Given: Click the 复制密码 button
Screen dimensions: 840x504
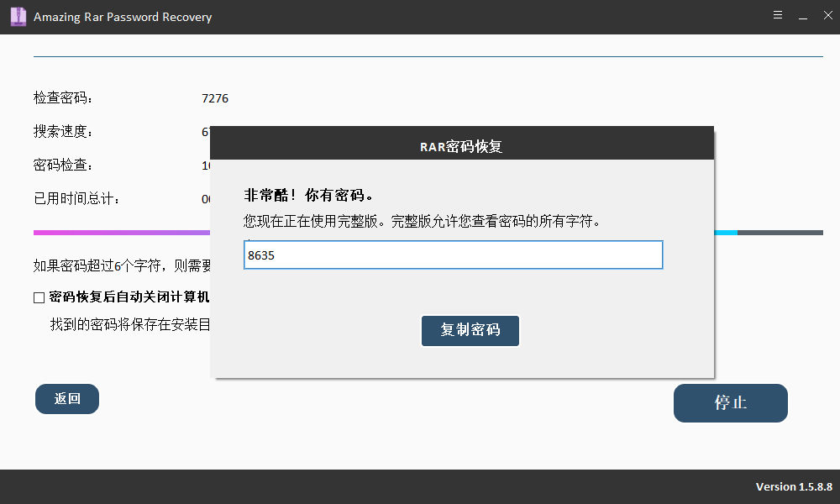Looking at the screenshot, I should [470, 330].
